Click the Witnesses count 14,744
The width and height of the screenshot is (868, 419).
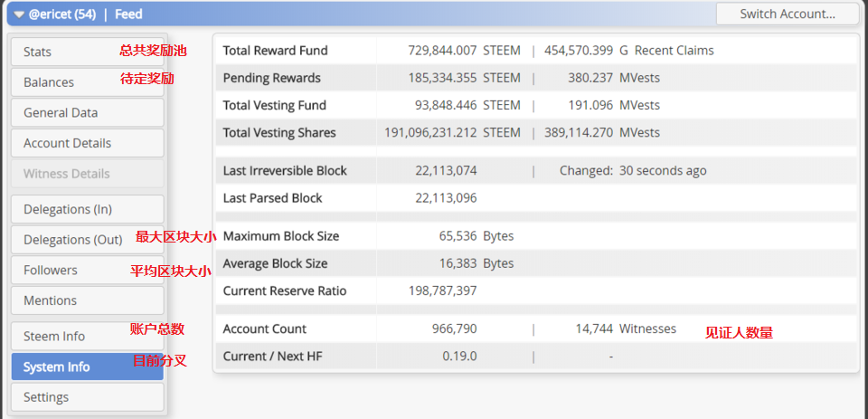click(594, 329)
